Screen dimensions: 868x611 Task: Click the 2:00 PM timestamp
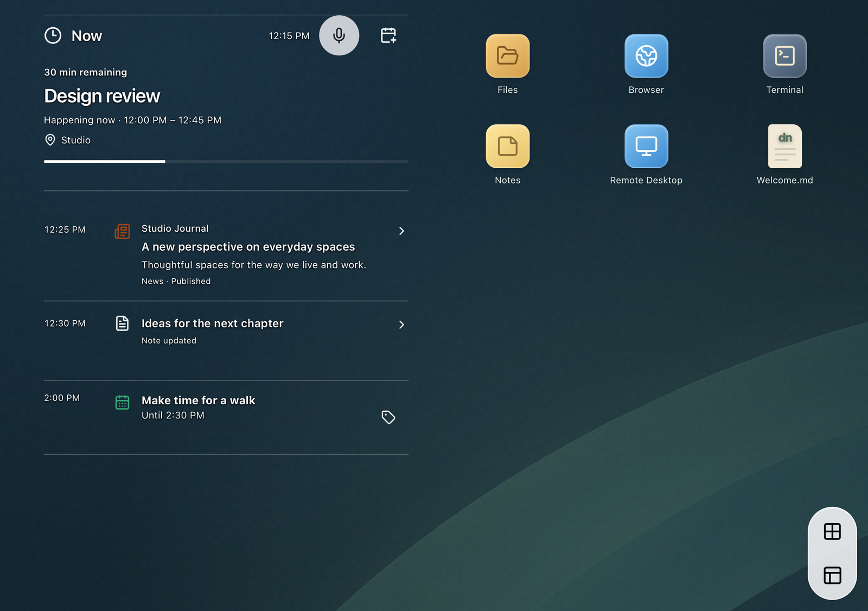pos(62,398)
